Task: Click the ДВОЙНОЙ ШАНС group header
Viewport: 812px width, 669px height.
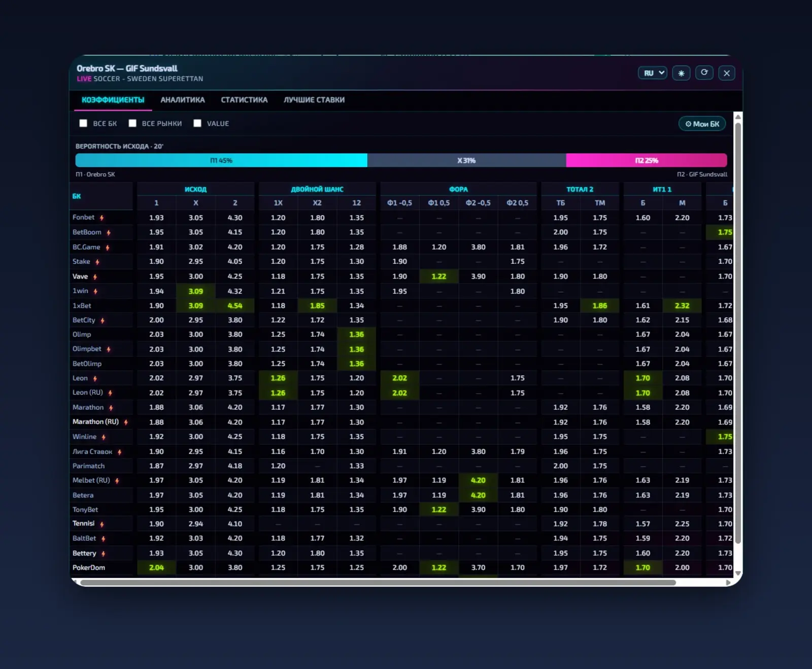Action: click(x=317, y=189)
